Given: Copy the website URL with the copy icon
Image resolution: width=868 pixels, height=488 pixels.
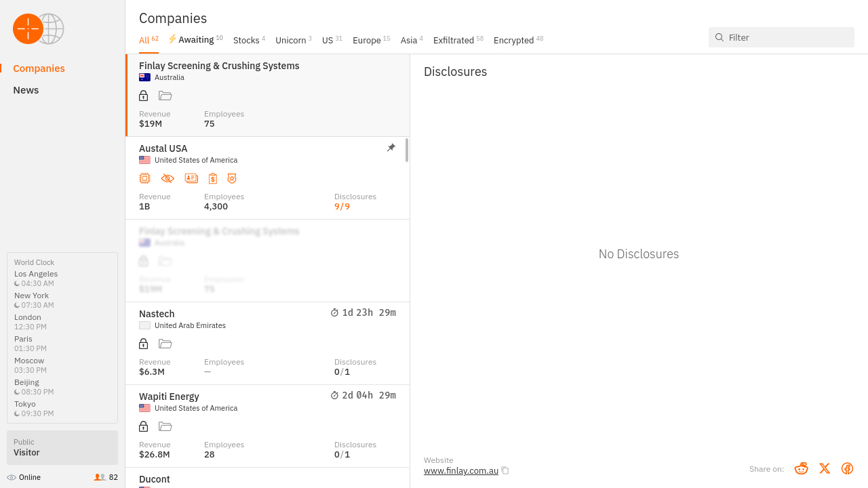Looking at the screenshot, I should (x=505, y=470).
